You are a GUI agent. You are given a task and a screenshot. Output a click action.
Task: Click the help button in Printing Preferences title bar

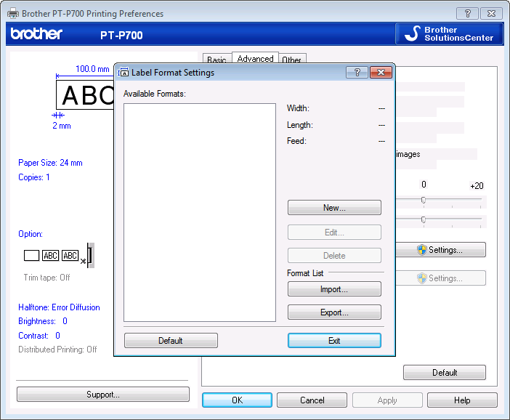(x=467, y=14)
